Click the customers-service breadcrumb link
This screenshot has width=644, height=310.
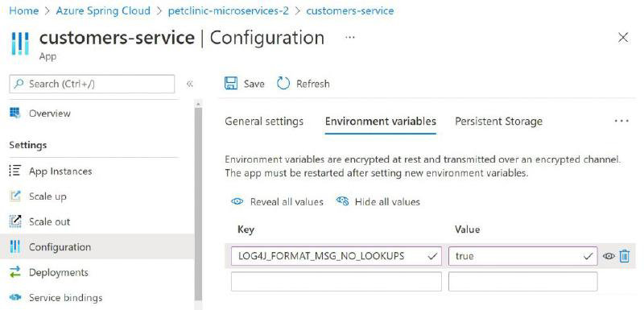(x=350, y=10)
